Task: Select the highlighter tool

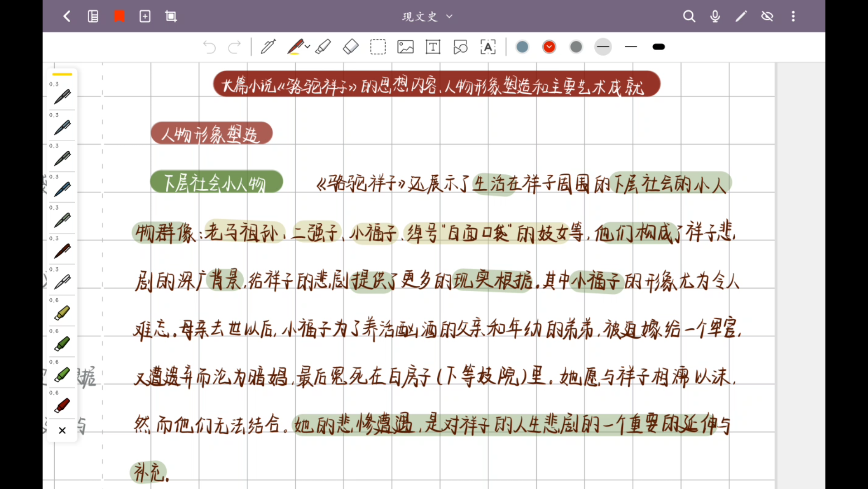Action: click(323, 47)
